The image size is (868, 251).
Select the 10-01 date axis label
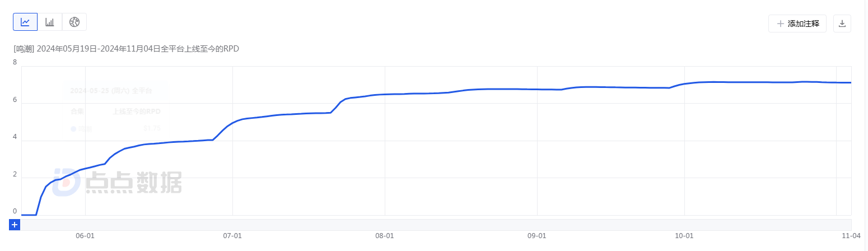(x=684, y=236)
